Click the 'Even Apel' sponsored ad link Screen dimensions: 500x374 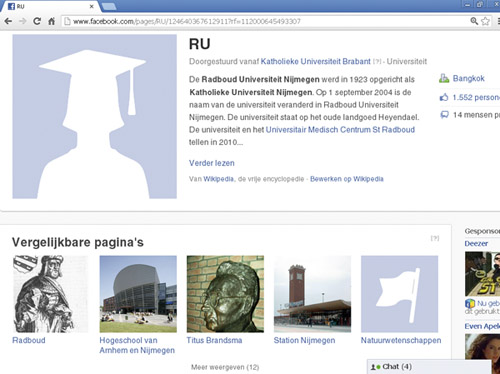click(482, 326)
